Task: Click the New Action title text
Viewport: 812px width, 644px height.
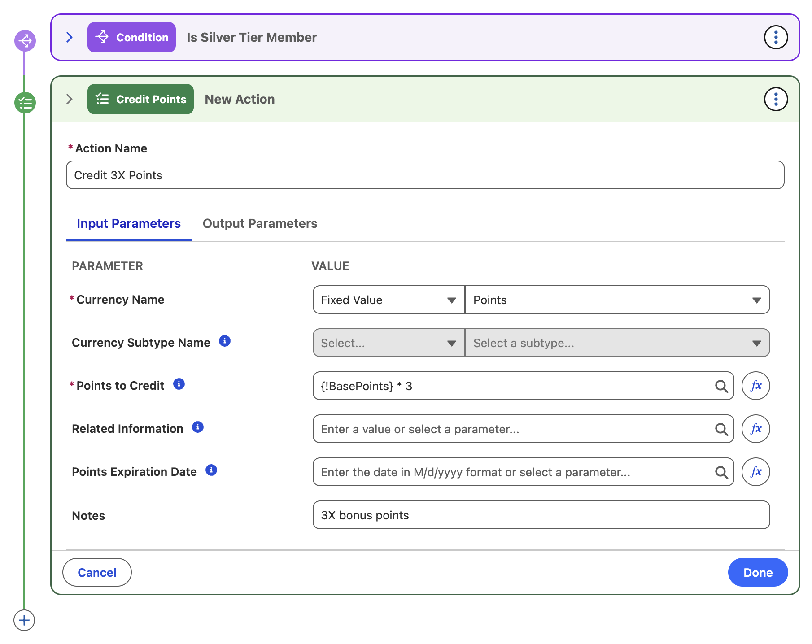Action: click(x=240, y=99)
